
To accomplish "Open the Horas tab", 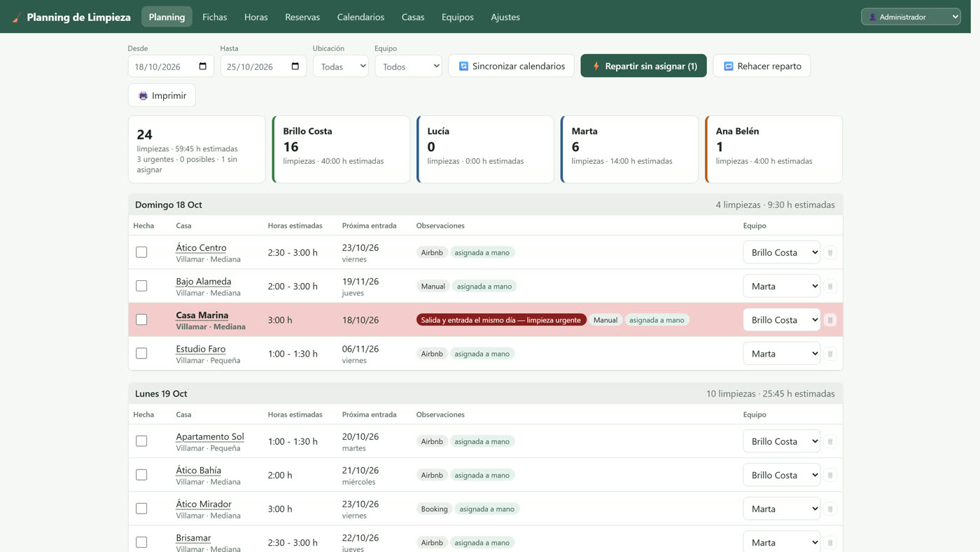I will [x=256, y=17].
